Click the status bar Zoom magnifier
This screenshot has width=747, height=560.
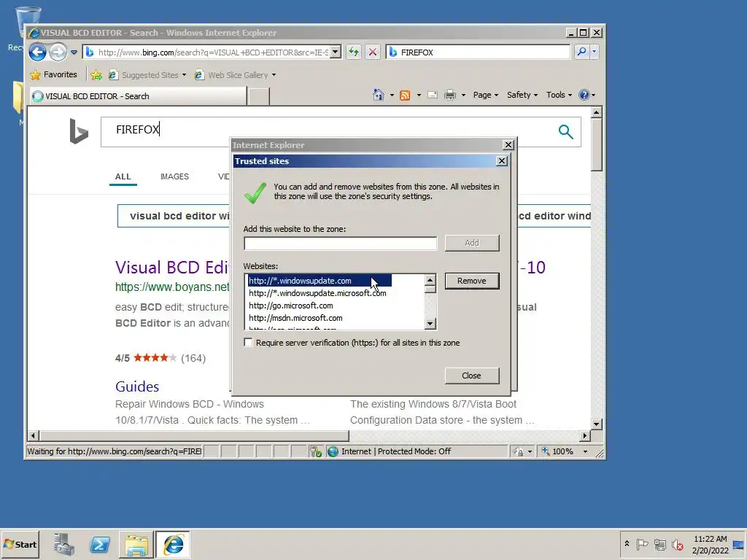pos(546,451)
